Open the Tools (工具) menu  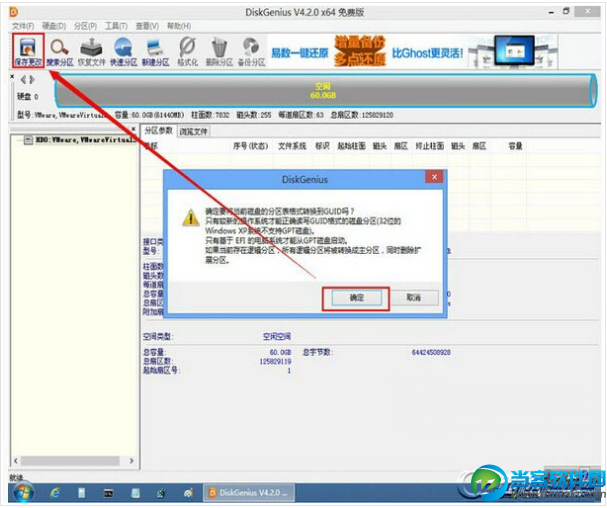pos(116,26)
